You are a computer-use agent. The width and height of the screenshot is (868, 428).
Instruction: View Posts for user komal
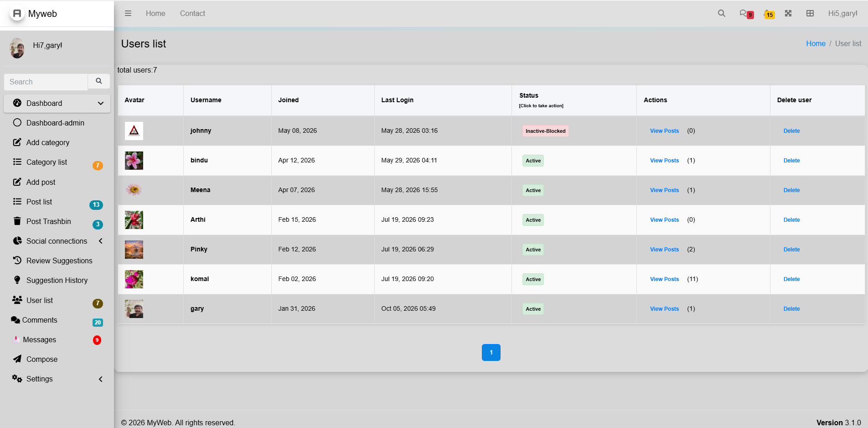point(664,279)
